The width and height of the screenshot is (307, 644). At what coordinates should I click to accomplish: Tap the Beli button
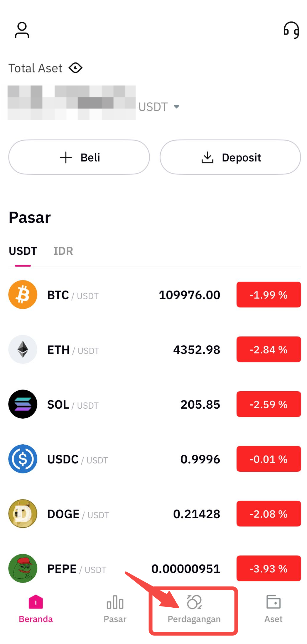coord(79,157)
